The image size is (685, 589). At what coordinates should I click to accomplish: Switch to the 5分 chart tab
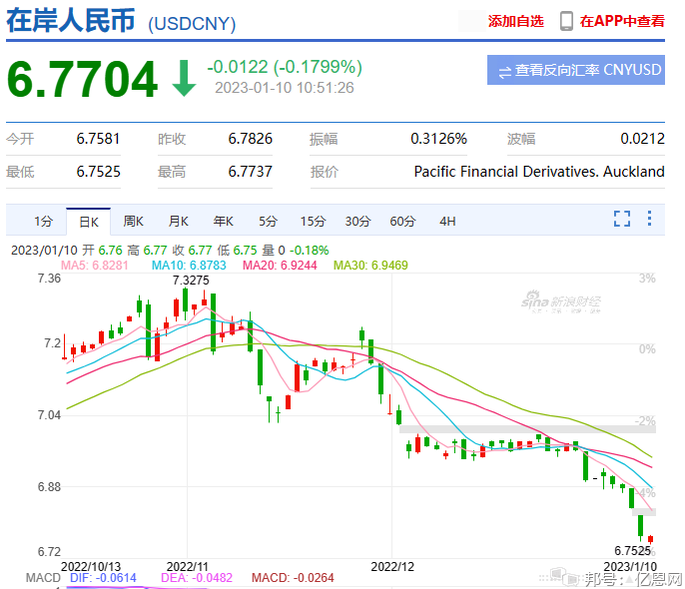coord(268,222)
